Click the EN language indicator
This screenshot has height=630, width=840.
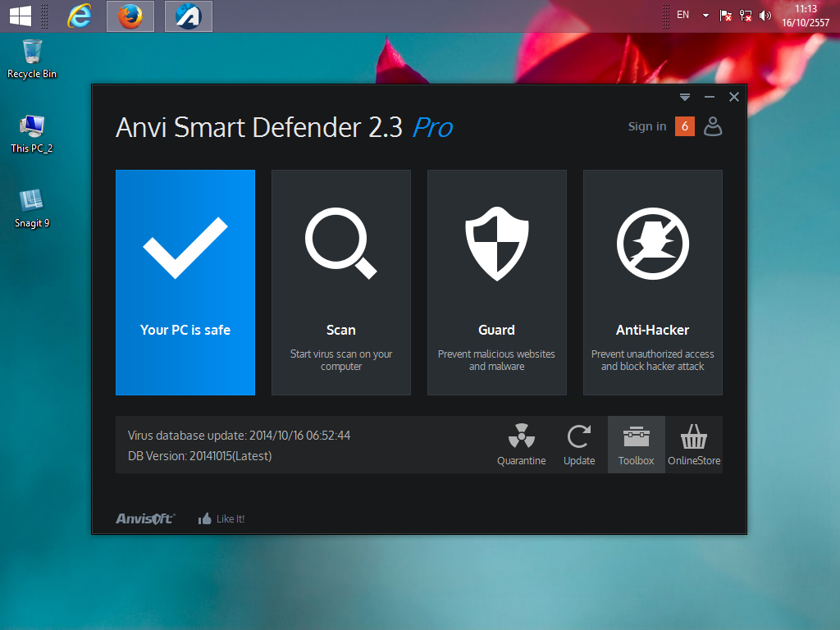point(682,15)
